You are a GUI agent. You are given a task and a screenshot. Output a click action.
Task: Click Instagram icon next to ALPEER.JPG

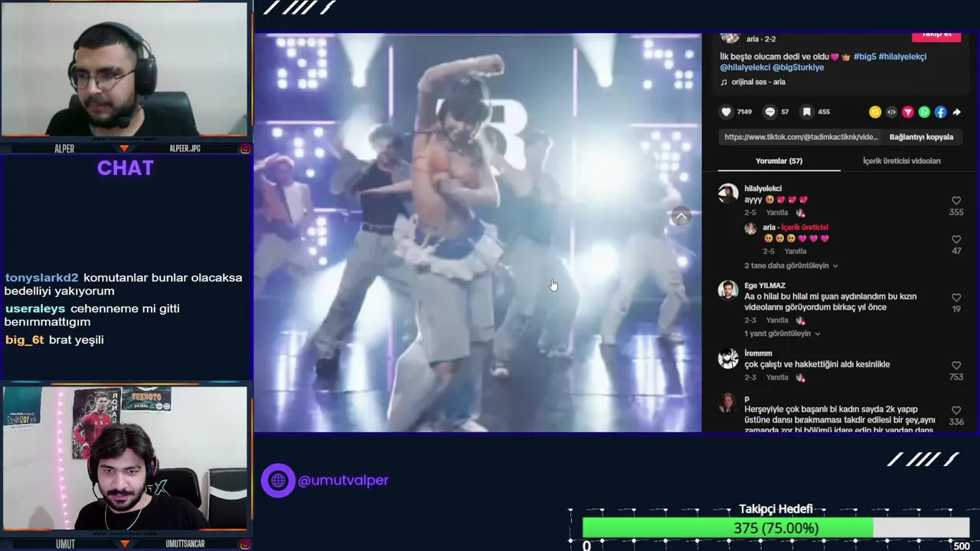(245, 148)
